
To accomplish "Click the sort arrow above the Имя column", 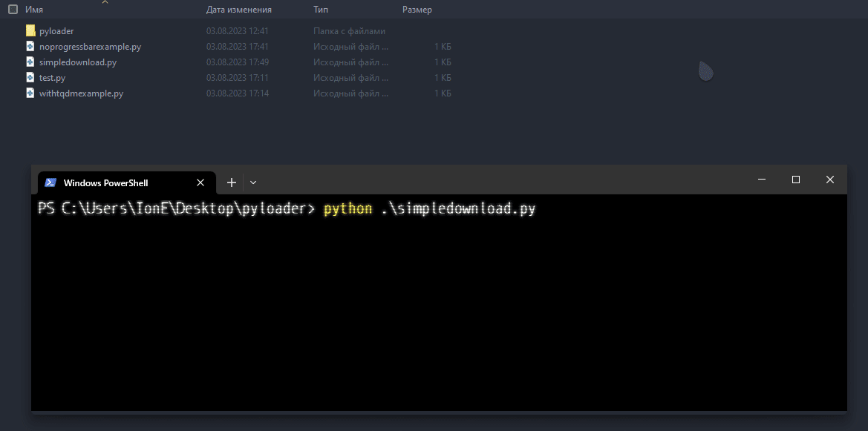I will pos(105,3).
